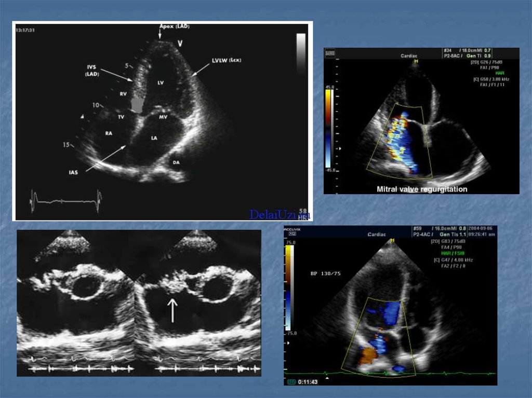This screenshot has height=398, width=532.
Task: Click the "IAS" label
Action: point(73,172)
